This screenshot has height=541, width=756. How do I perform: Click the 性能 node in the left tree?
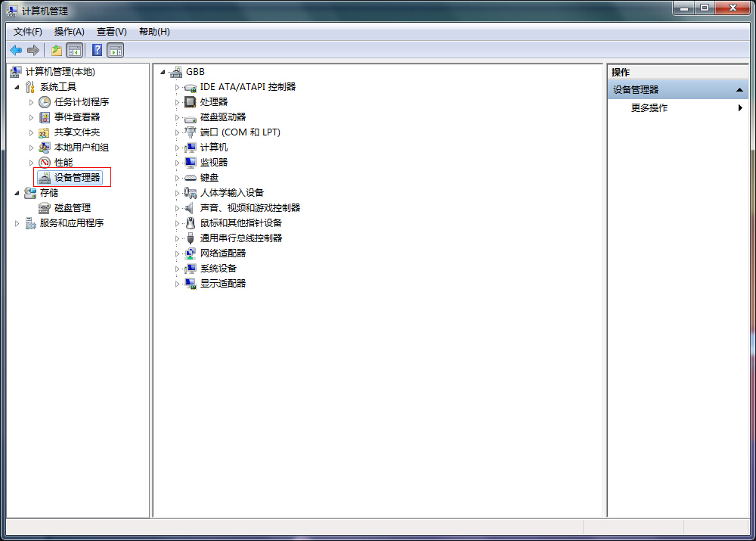point(60,162)
